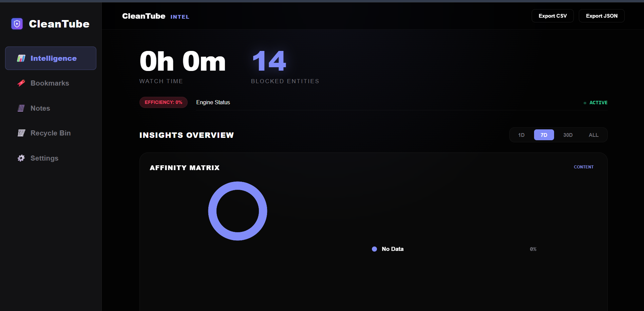Open the Intelligence section
This screenshot has height=311, width=644.
click(x=51, y=58)
